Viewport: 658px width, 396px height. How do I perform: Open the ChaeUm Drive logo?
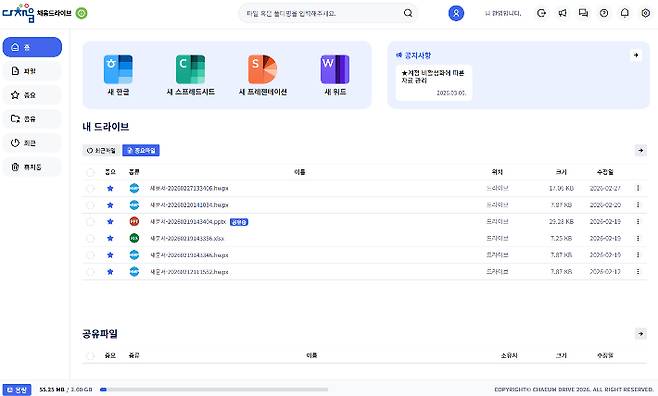(37, 13)
